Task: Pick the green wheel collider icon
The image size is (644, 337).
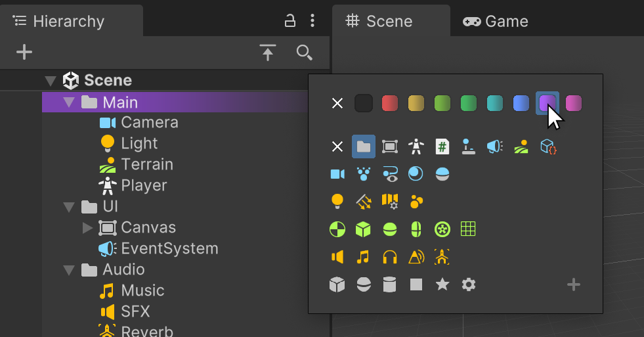Action: [x=442, y=229]
